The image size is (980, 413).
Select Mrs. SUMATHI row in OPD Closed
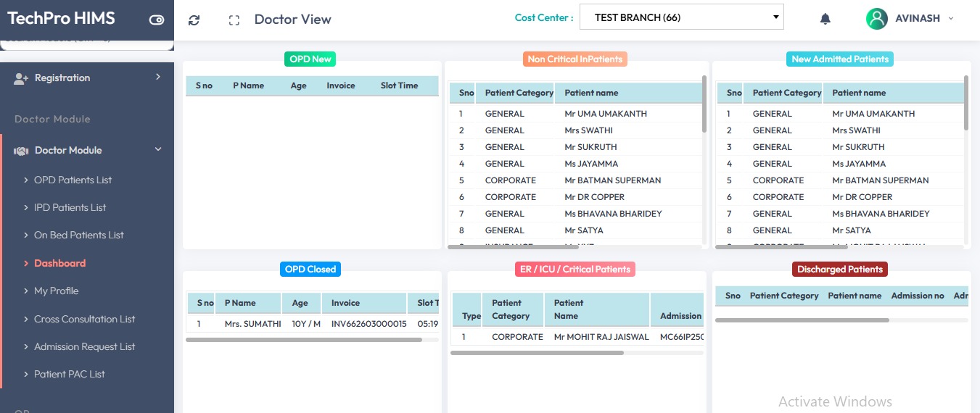tap(252, 324)
